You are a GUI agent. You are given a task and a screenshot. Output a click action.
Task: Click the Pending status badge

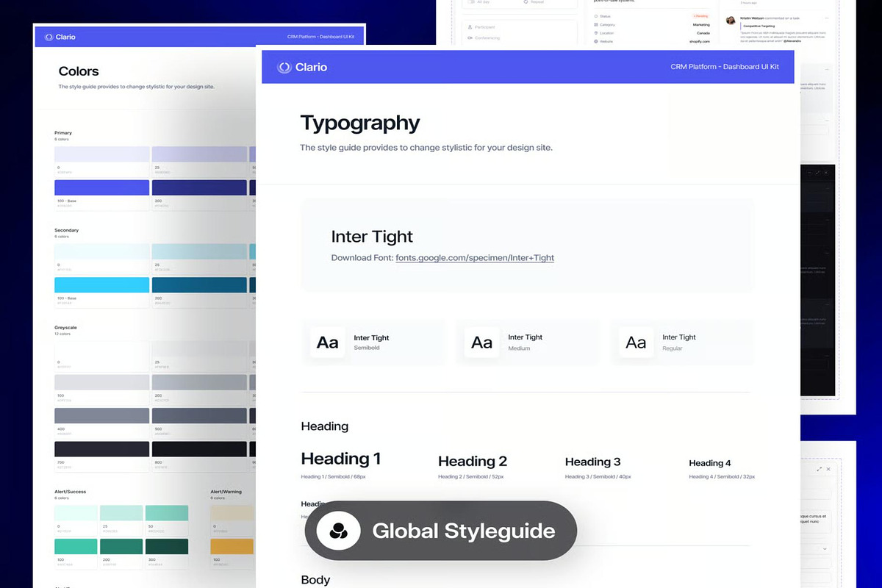coord(700,15)
